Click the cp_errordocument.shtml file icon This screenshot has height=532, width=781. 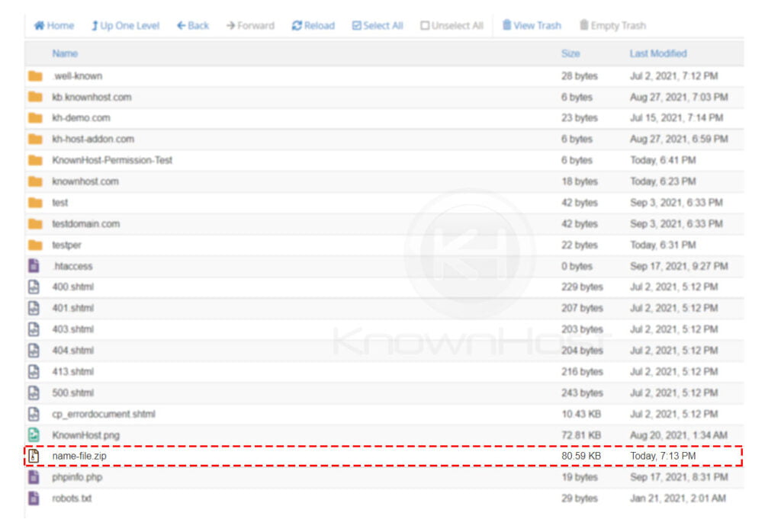click(34, 414)
